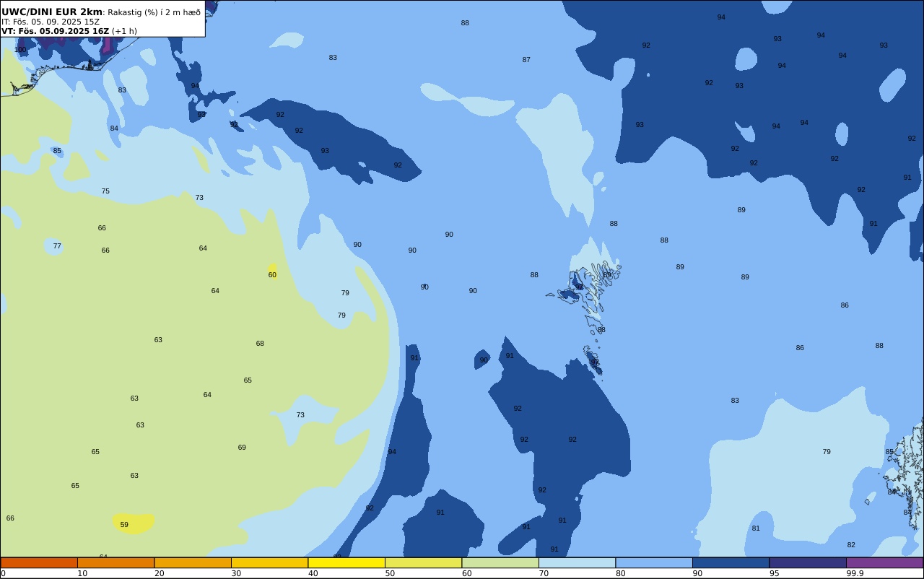924x579 pixels.
Task: Click the 20–30 legend color swatch
Action: click(x=193, y=562)
